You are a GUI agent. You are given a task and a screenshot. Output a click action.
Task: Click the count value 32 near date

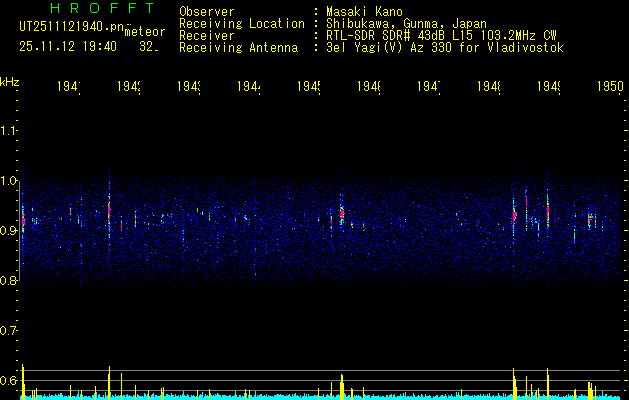click(148, 47)
